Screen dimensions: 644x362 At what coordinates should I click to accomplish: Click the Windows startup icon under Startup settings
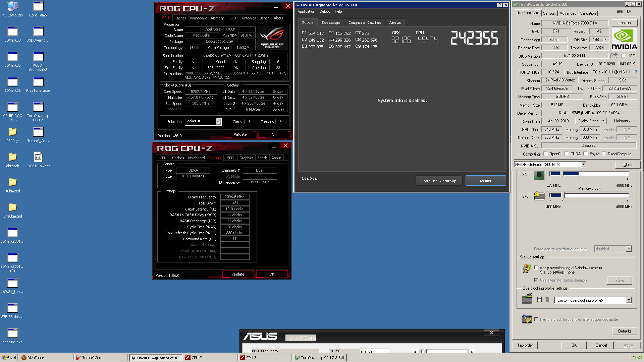point(527,268)
